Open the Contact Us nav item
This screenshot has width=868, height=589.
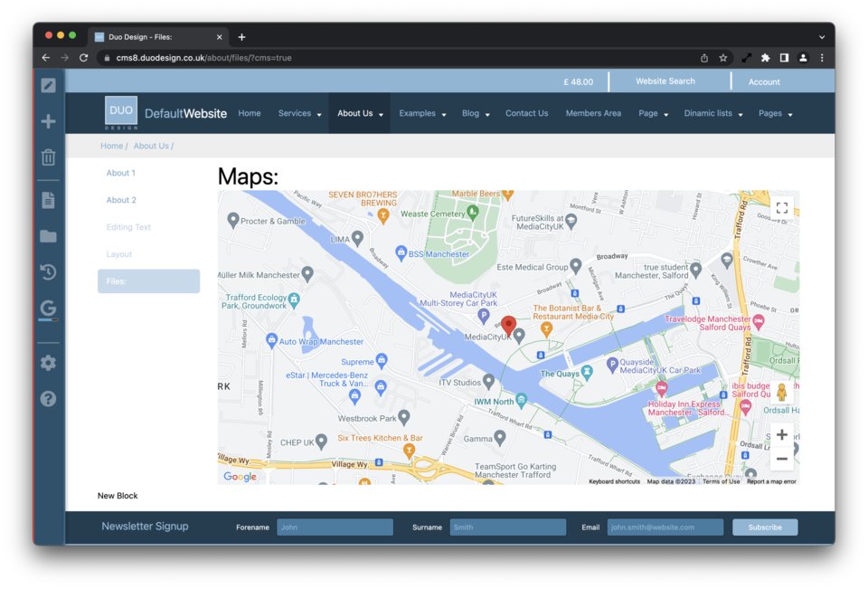point(526,113)
